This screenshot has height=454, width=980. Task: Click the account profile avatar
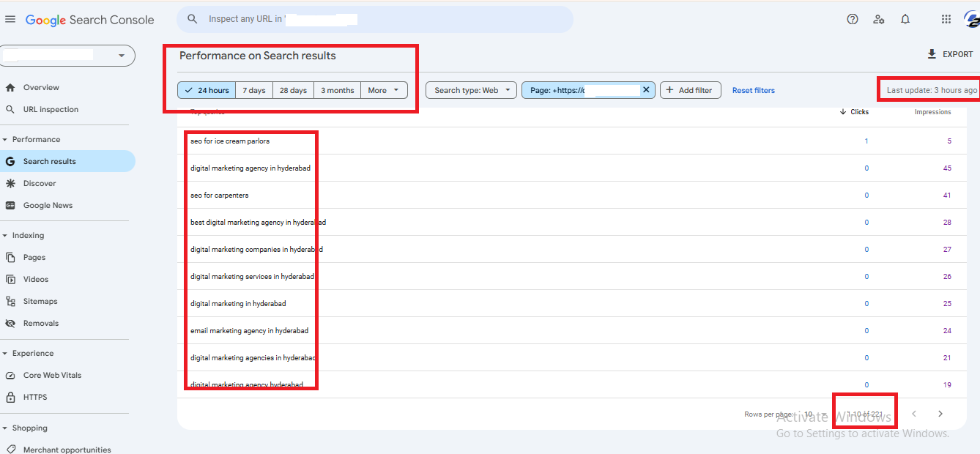[x=972, y=20]
